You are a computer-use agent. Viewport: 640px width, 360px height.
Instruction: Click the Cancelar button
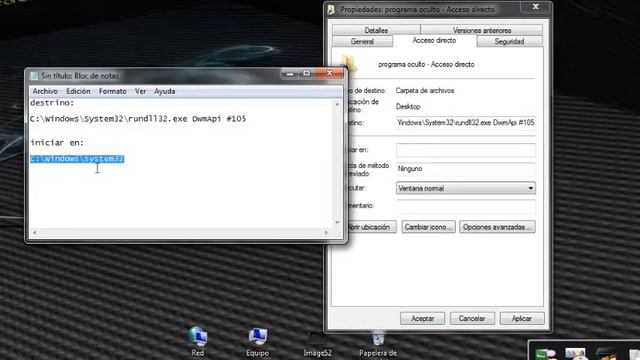coord(472,318)
